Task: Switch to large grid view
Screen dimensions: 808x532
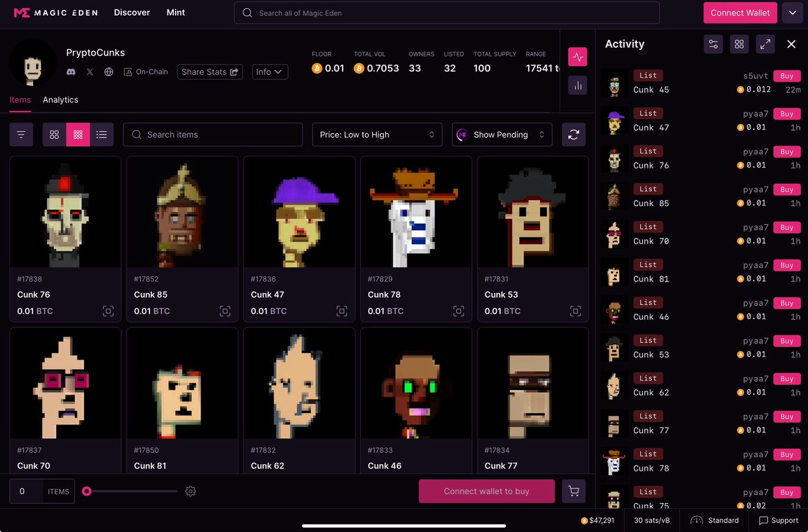Action: click(x=55, y=135)
